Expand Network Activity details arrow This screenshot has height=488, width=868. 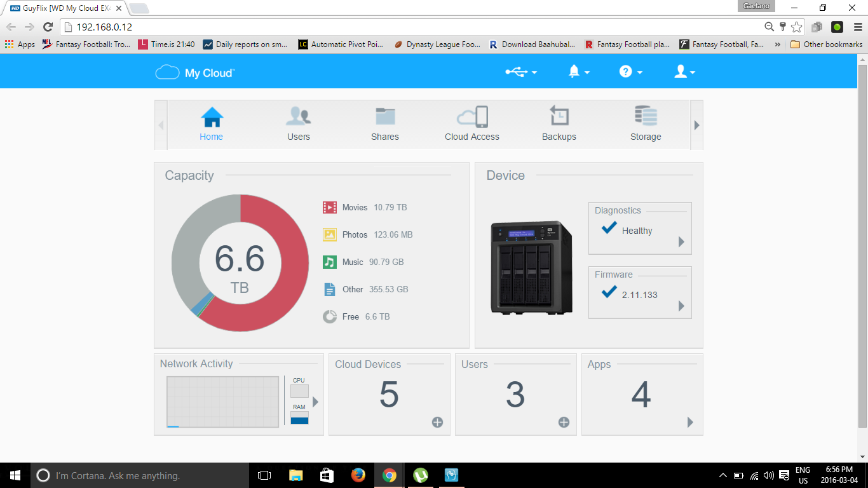[x=315, y=402]
